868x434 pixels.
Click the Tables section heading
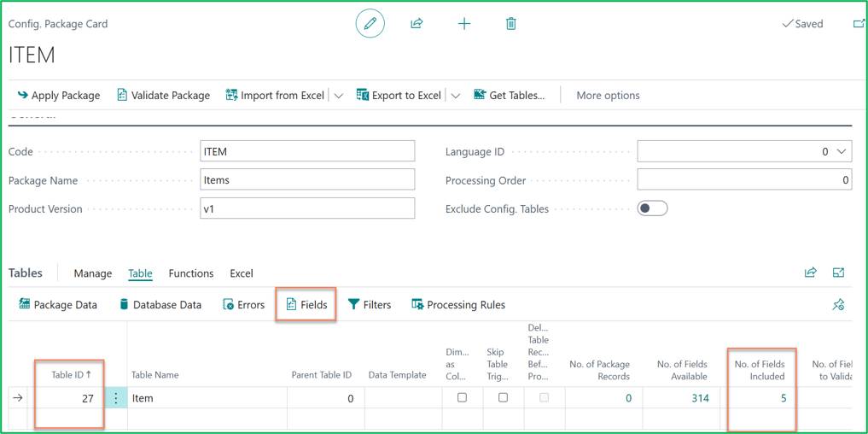pos(26,273)
